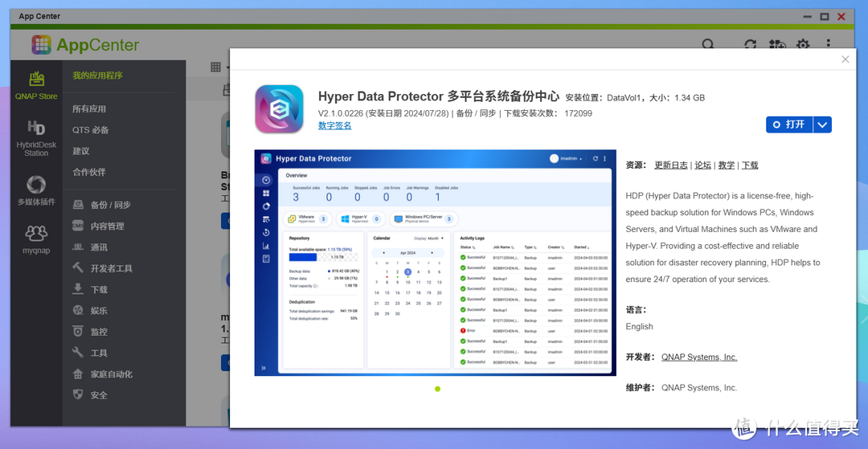The image size is (868, 449).
Task: Open the 教学 tutorial link
Action: pos(726,165)
